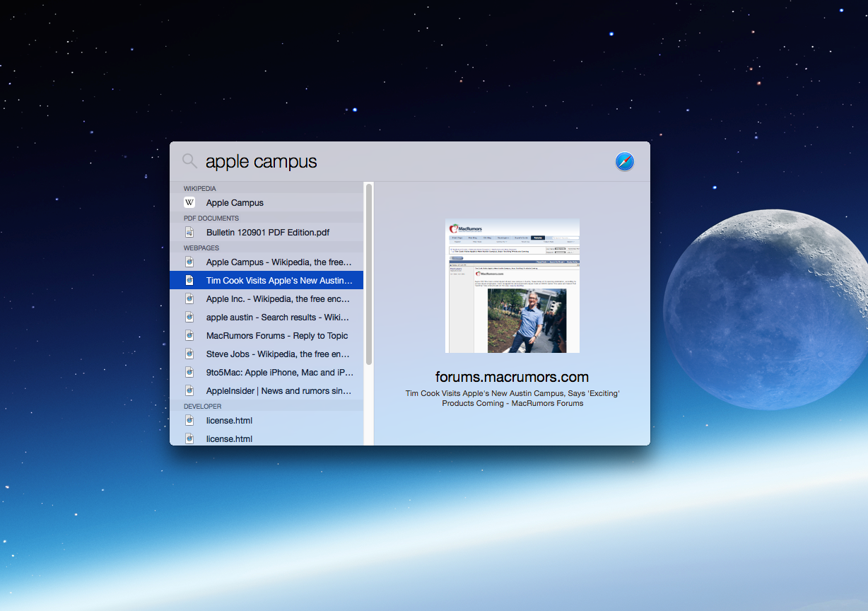
Task: Select 'Tim Cook Visits Apple's New Austin...' result
Action: [x=266, y=280]
